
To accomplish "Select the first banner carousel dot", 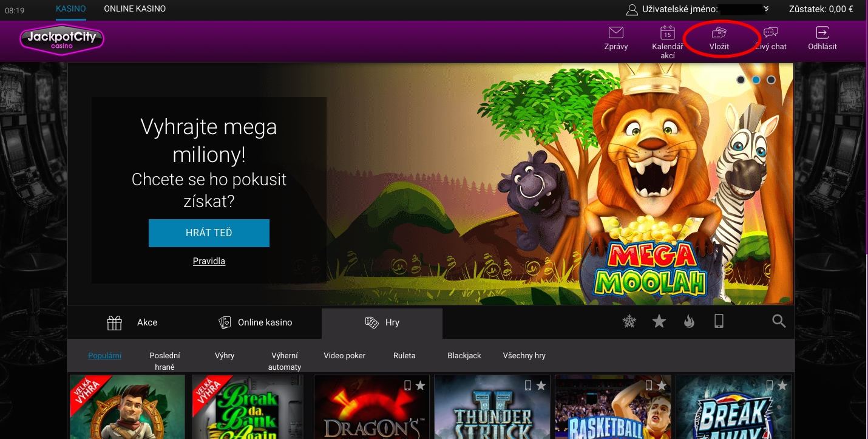I will pyautogui.click(x=741, y=80).
